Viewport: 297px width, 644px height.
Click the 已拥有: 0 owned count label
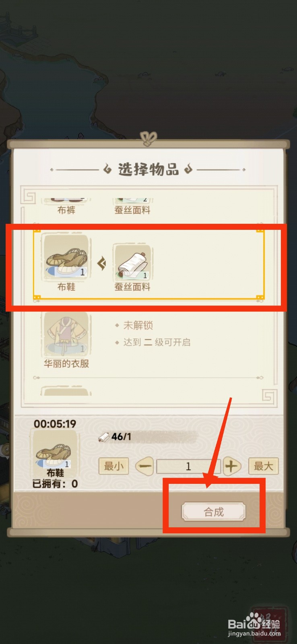point(55,483)
